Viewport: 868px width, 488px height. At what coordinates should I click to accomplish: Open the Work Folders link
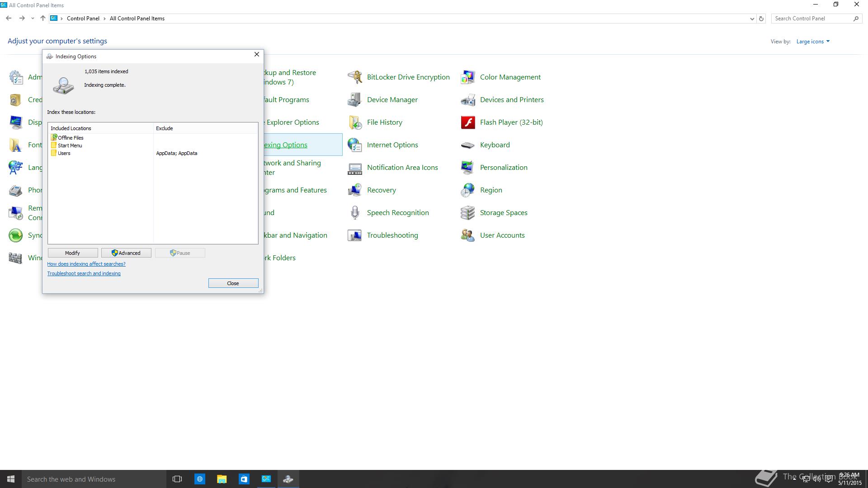(x=280, y=258)
